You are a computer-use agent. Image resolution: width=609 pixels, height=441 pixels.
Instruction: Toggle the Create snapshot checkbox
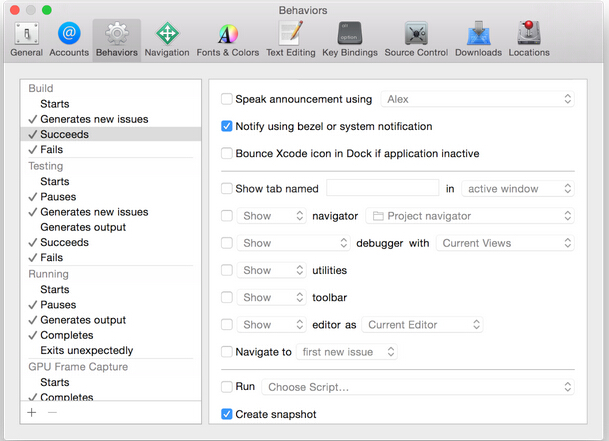pos(227,414)
